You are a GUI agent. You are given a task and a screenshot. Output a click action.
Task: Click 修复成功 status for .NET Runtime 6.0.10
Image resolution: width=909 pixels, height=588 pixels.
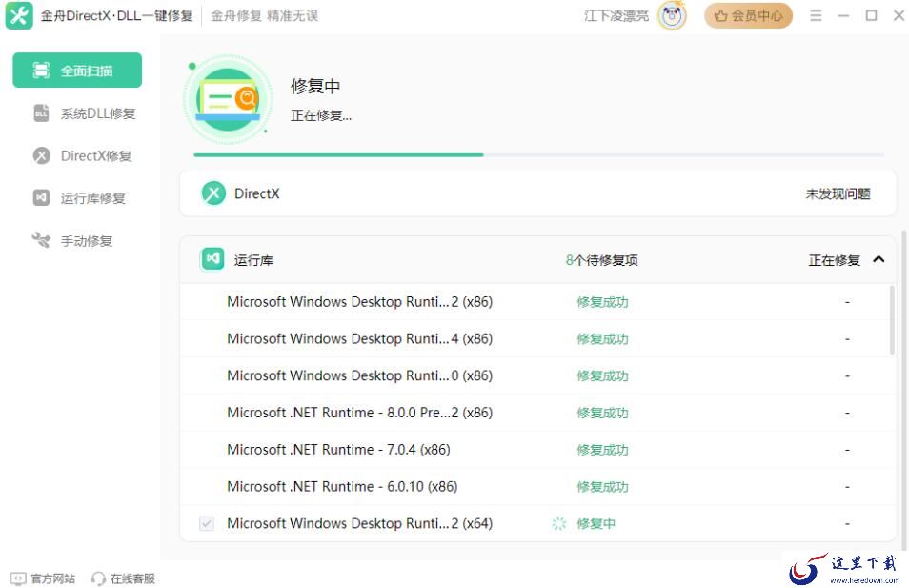click(602, 487)
